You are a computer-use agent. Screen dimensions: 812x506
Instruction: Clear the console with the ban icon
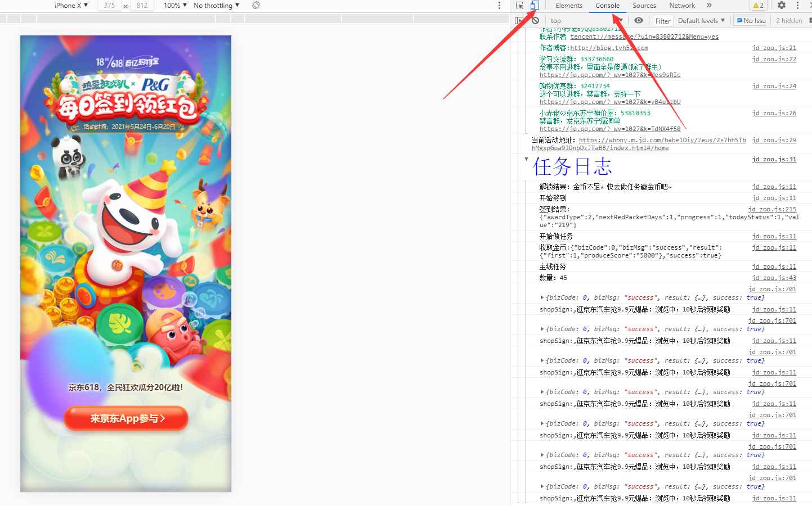point(535,21)
